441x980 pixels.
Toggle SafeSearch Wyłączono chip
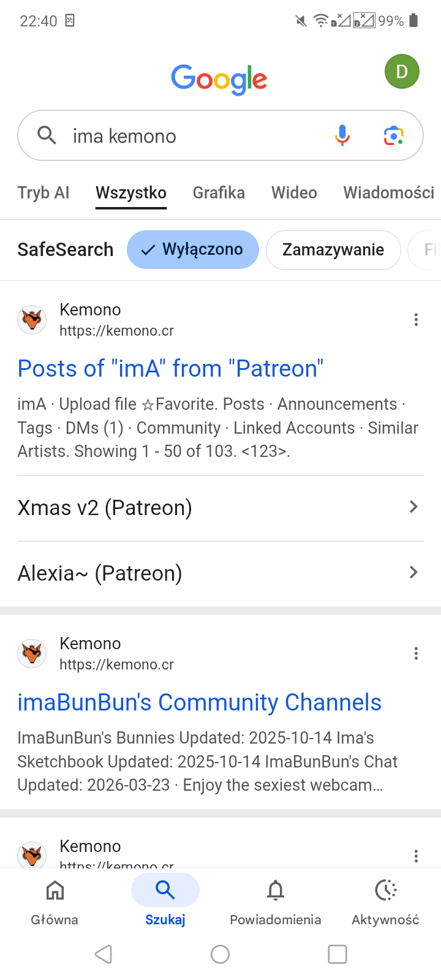point(193,250)
